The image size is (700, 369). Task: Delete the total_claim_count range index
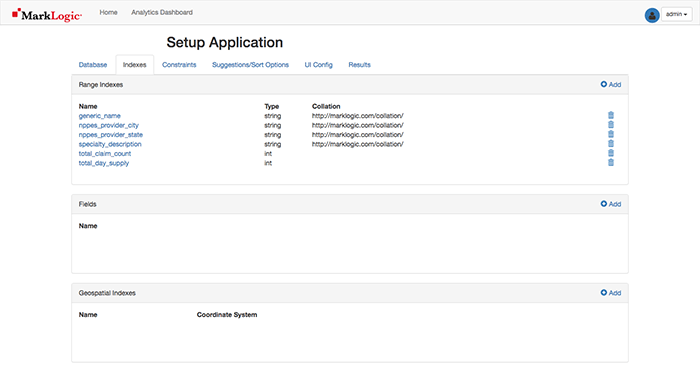click(x=611, y=153)
